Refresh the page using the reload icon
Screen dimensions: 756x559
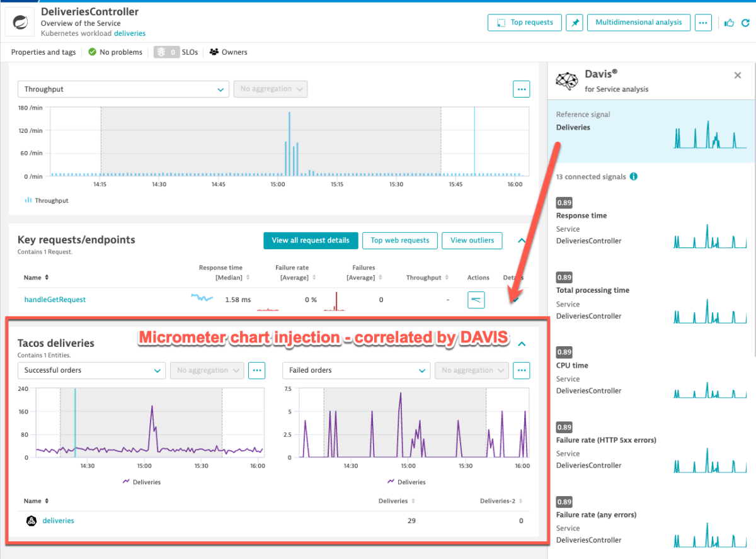pyautogui.click(x=746, y=22)
